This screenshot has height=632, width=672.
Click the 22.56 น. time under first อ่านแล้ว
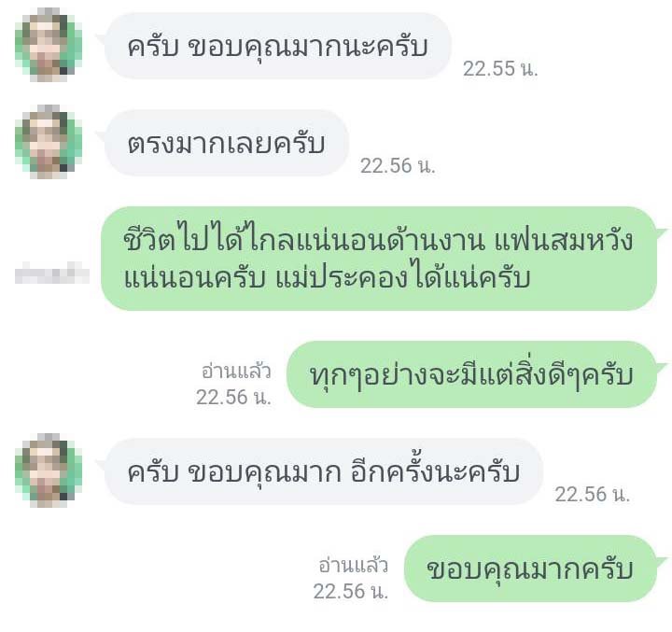[233, 397]
